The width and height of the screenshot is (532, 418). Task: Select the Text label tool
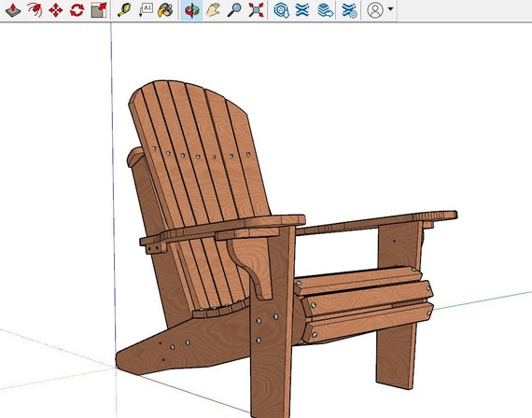146,10
